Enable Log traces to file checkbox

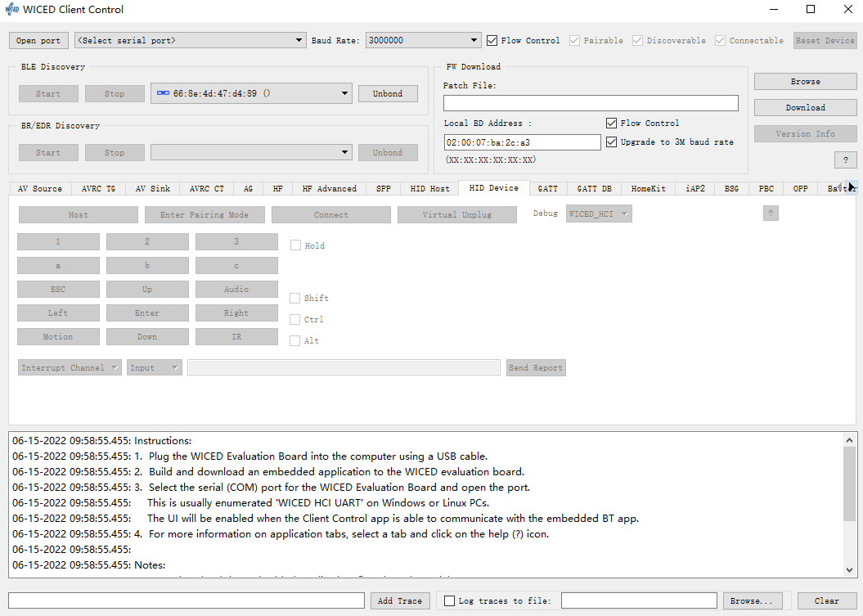pos(450,600)
